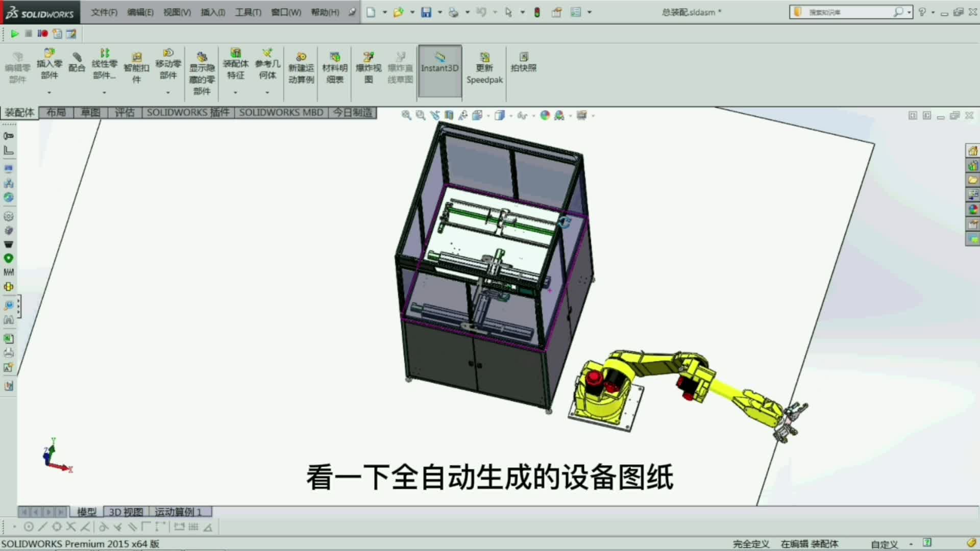Switch to the Evaluate (评估) tab
Viewport: 980px width, 551px height.
[125, 113]
